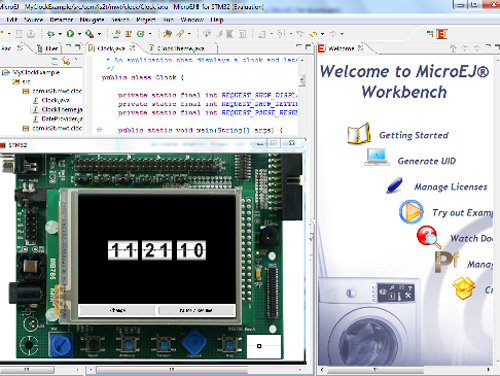Screen dimensions: 500x376
Task: Click the Wakeup button on the board
Action: coord(128,344)
